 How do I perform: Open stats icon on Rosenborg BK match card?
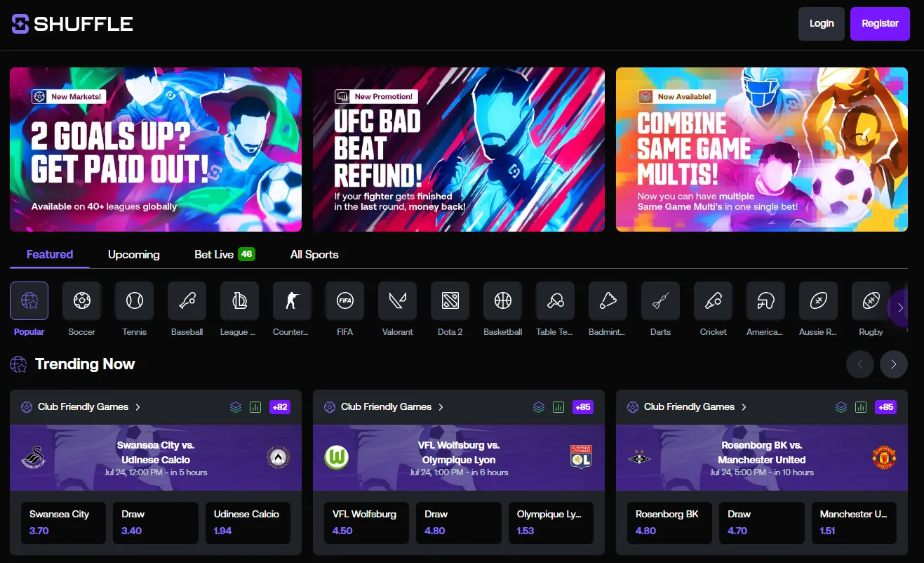click(862, 407)
